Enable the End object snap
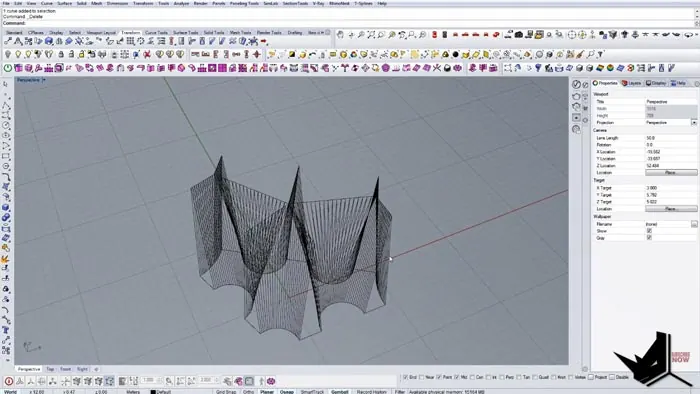This screenshot has width=700, height=394. (405, 377)
